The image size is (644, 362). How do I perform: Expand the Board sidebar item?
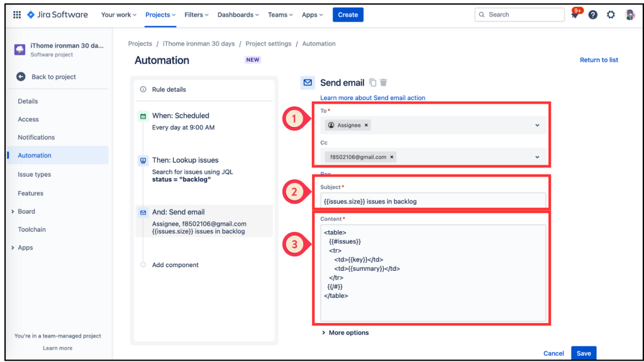coord(13,211)
